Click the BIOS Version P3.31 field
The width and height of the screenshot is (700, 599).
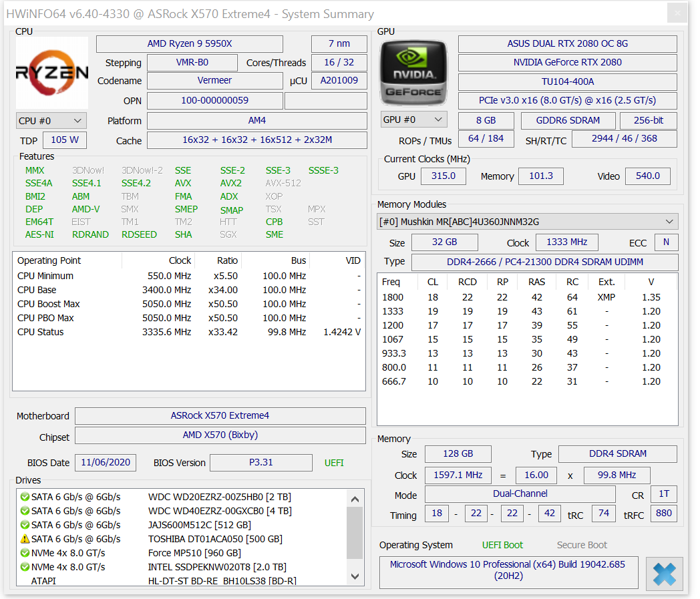point(261,463)
